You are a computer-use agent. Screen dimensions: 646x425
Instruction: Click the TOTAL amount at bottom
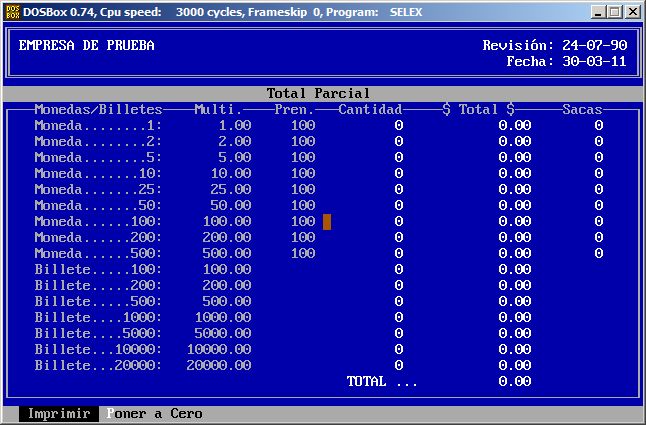coord(514,382)
